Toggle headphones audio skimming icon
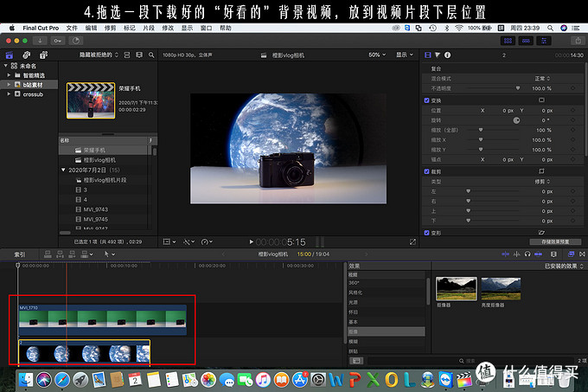 [527, 254]
